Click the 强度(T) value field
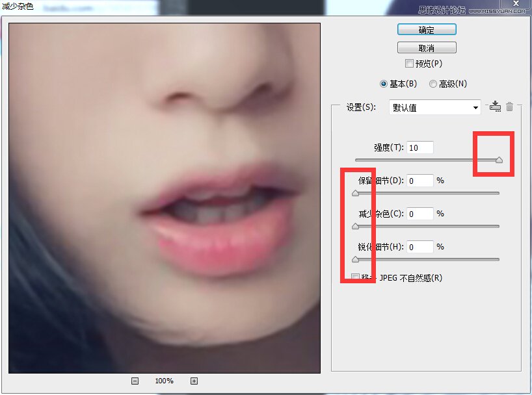The width and height of the screenshot is (532, 395). pyautogui.click(x=419, y=147)
